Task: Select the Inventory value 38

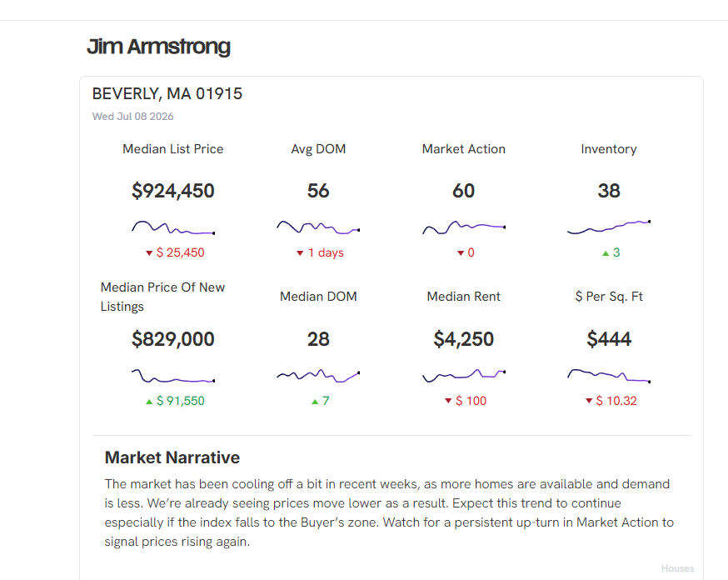Action: (609, 191)
